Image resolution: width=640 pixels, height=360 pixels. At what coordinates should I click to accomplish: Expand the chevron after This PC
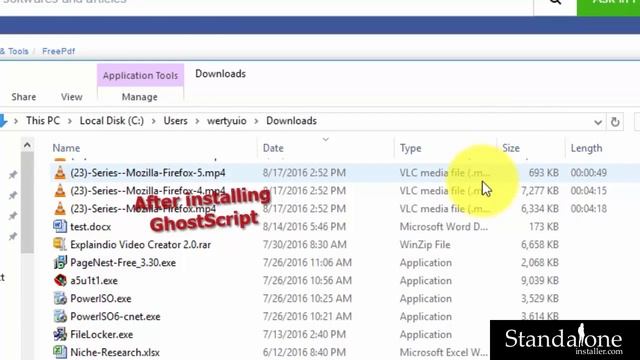(70, 121)
